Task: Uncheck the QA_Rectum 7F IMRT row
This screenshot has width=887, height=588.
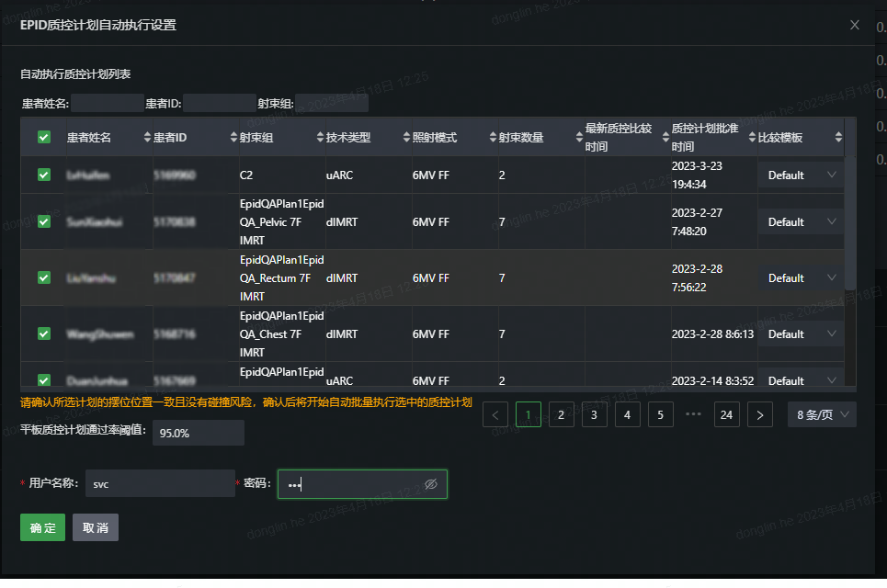Action: tap(44, 277)
